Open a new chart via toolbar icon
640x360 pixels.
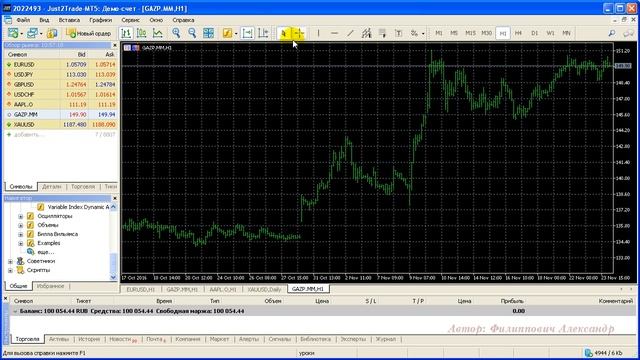13,33
